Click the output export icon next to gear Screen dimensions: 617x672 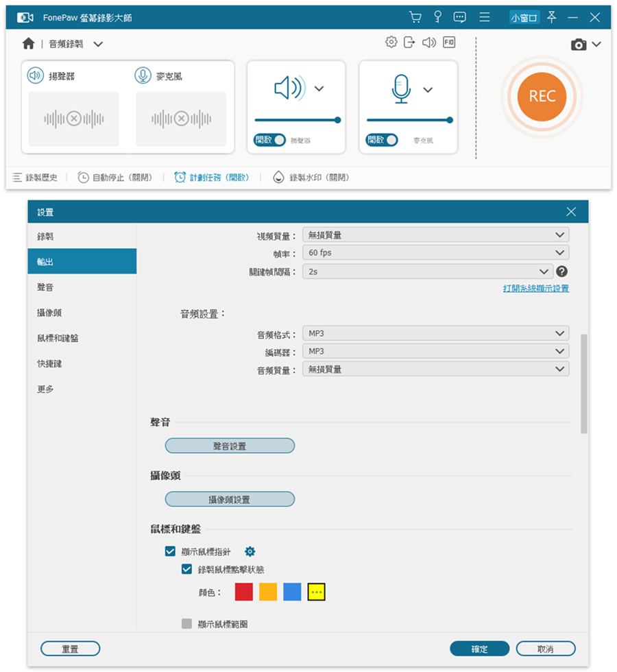click(x=409, y=42)
